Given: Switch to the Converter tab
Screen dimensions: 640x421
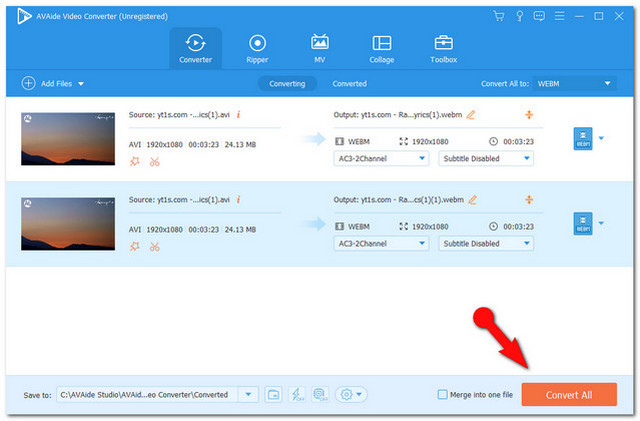Looking at the screenshot, I should tap(196, 48).
